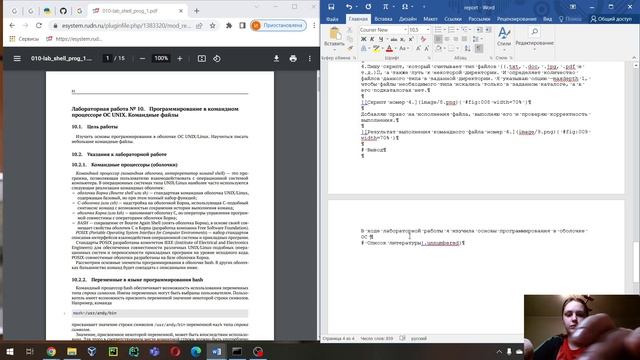Align text left in Word
640x360 pixels.
(438, 39)
